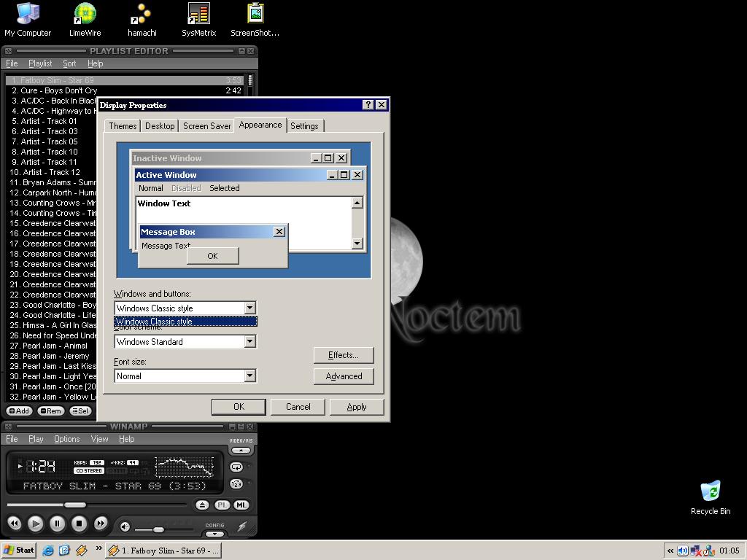This screenshot has height=560, width=747.
Task: Confirm Display Properties with OK
Action: 239,407
